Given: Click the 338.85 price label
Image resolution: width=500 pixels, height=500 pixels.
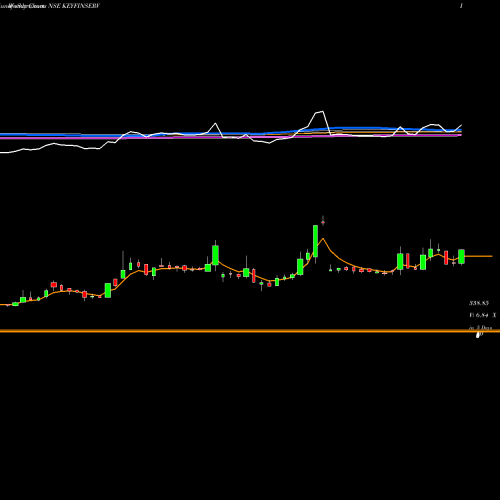Looking at the screenshot, I should point(479,303).
